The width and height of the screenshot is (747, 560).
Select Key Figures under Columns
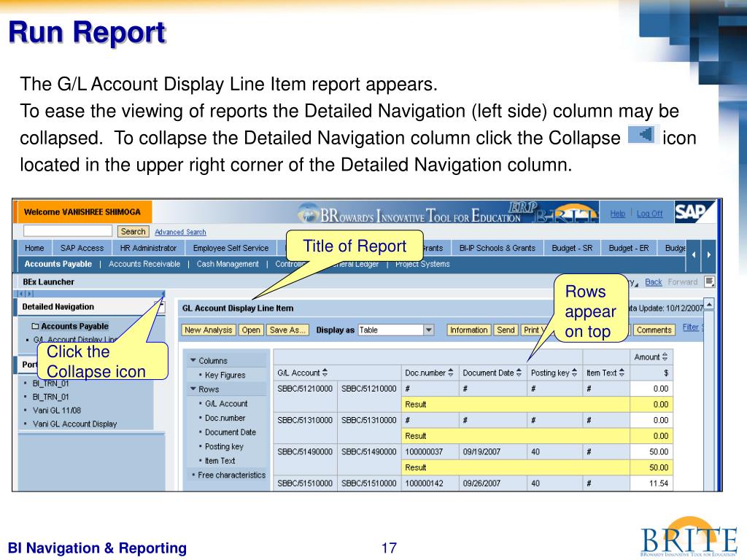(x=225, y=375)
